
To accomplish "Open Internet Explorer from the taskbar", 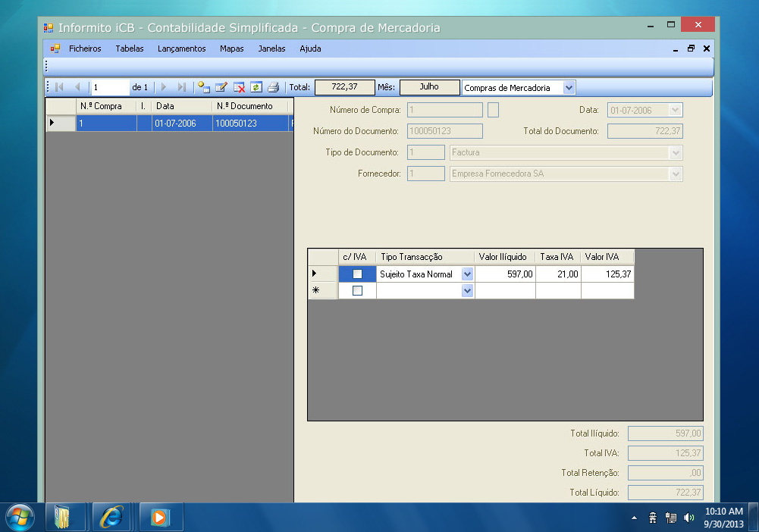I will pyautogui.click(x=111, y=517).
